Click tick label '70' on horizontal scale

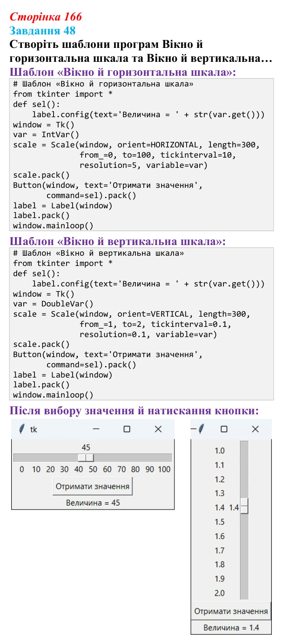tap(121, 470)
